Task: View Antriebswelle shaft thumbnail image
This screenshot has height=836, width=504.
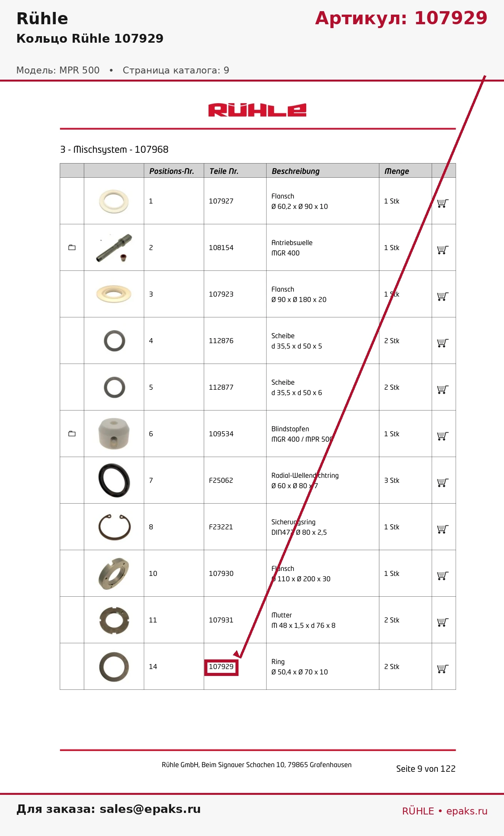Action: pos(114,248)
